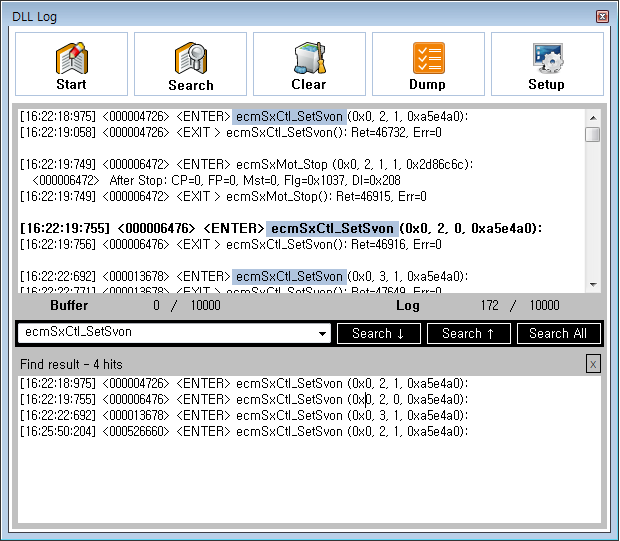Select find result at 16:25:50:204
This screenshot has height=541, width=620.
pyautogui.click(x=244, y=431)
